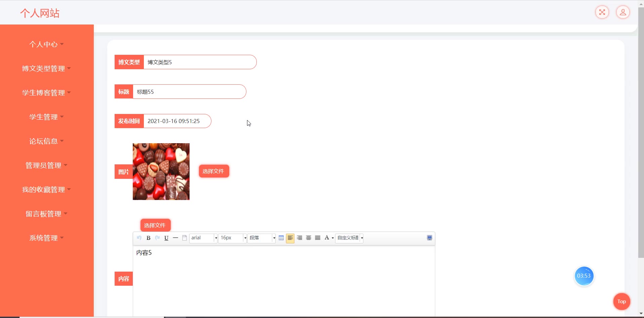Click the fullscreen toggle icon in header
Screen dimensions: 644x318
602,12
